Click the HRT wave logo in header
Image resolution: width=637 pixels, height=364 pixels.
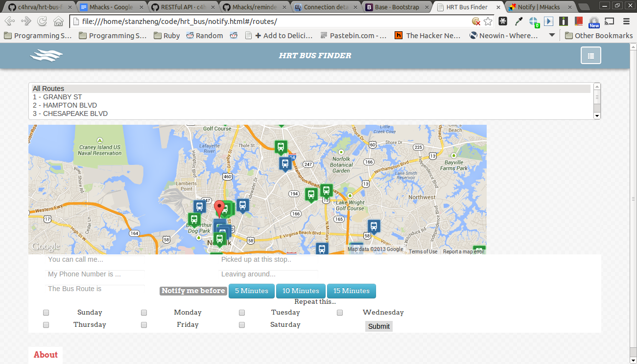[x=47, y=56]
